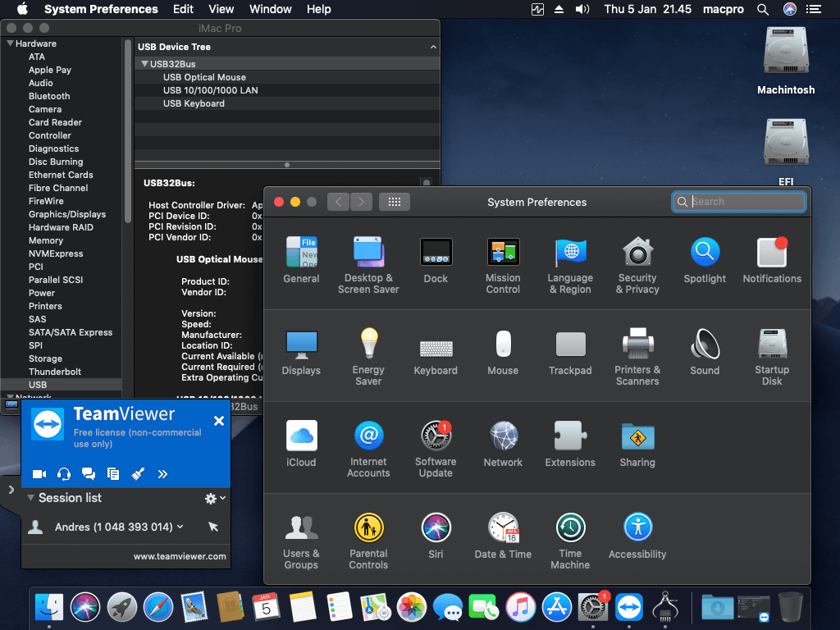Open TeamViewer file transfer box
The image size is (840, 630).
click(x=113, y=474)
